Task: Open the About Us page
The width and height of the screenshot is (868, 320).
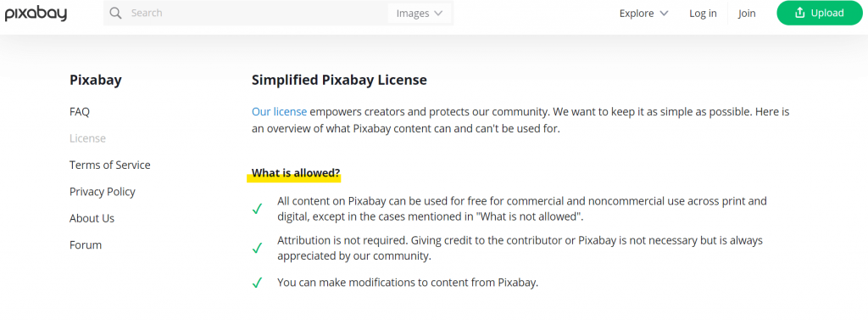Action: [x=92, y=218]
